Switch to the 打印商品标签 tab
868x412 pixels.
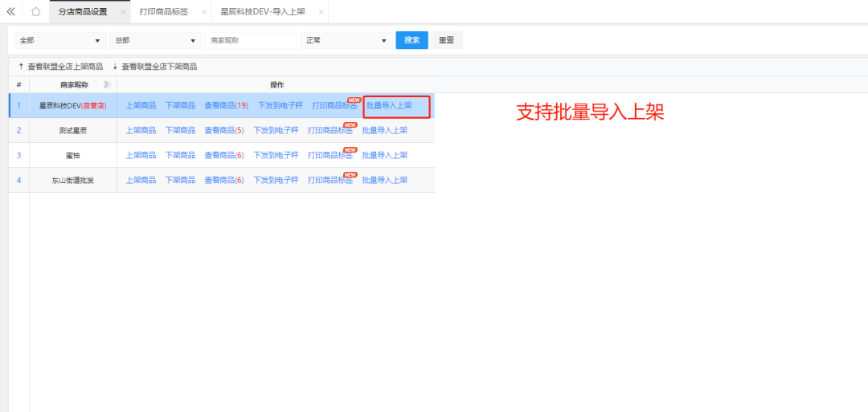click(x=163, y=12)
